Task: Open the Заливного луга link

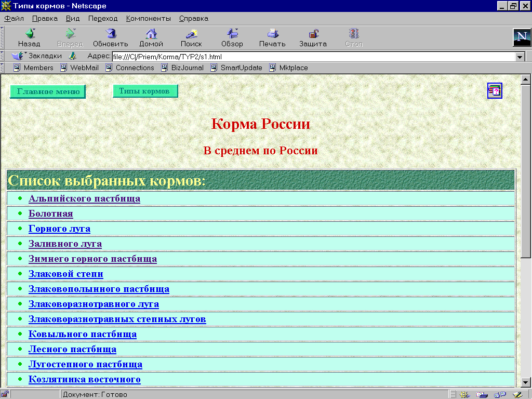Action: tap(65, 244)
